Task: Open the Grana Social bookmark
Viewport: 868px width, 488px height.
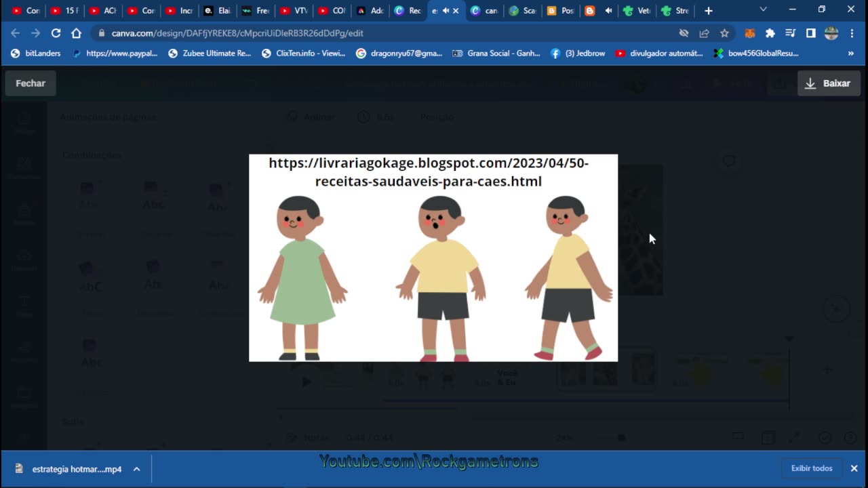Action: pos(496,53)
